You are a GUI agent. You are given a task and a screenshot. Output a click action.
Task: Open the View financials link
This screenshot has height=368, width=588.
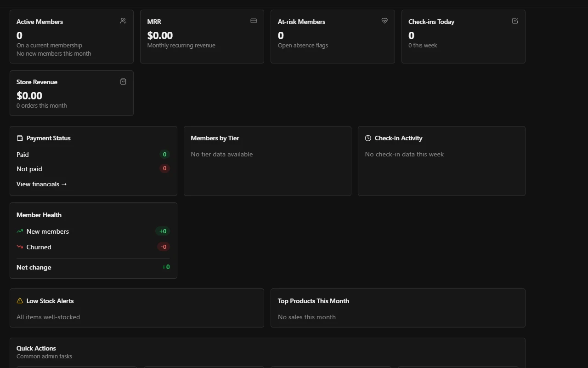pyautogui.click(x=41, y=184)
